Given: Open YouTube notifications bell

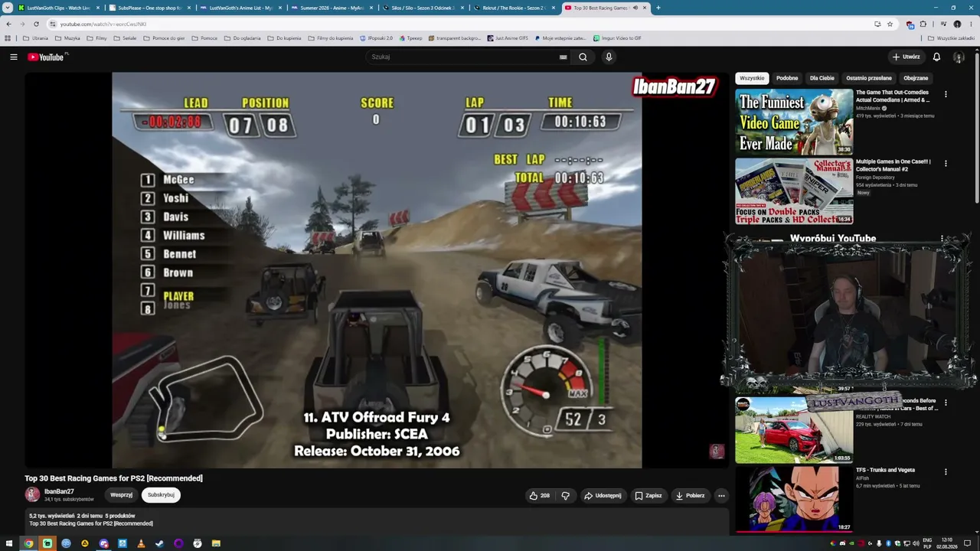Looking at the screenshot, I should click(x=936, y=57).
